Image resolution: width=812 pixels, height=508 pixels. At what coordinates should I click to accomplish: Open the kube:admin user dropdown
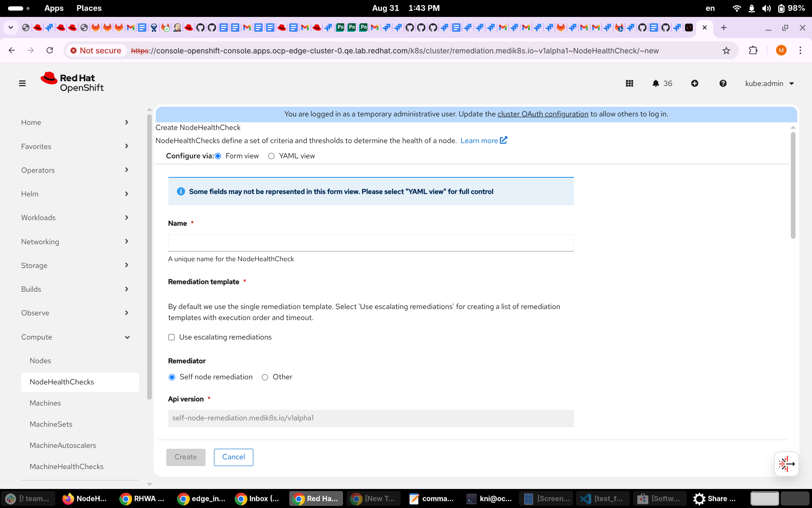point(769,83)
